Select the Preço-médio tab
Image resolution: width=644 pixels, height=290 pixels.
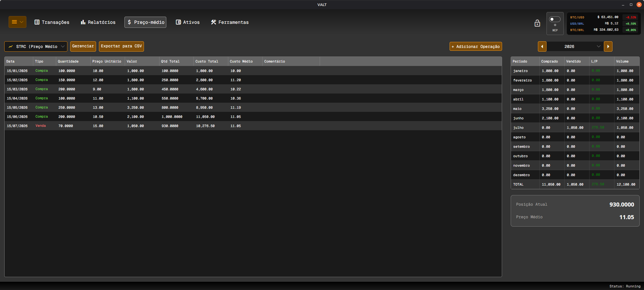(145, 22)
